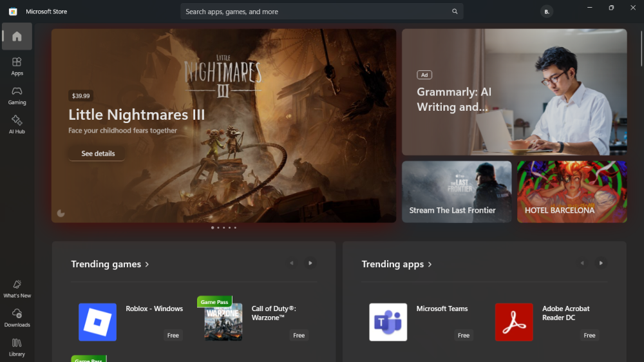This screenshot has width=644, height=362.
Task: Open the Library page
Action: point(17,347)
